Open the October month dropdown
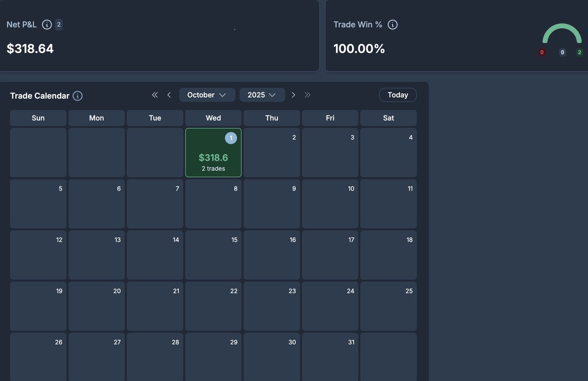Screen dimensions: 588x381 click(207, 95)
